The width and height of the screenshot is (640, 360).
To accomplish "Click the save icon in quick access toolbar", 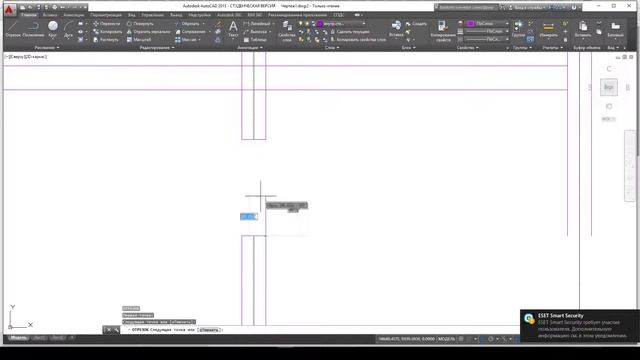I will click(x=38, y=7).
